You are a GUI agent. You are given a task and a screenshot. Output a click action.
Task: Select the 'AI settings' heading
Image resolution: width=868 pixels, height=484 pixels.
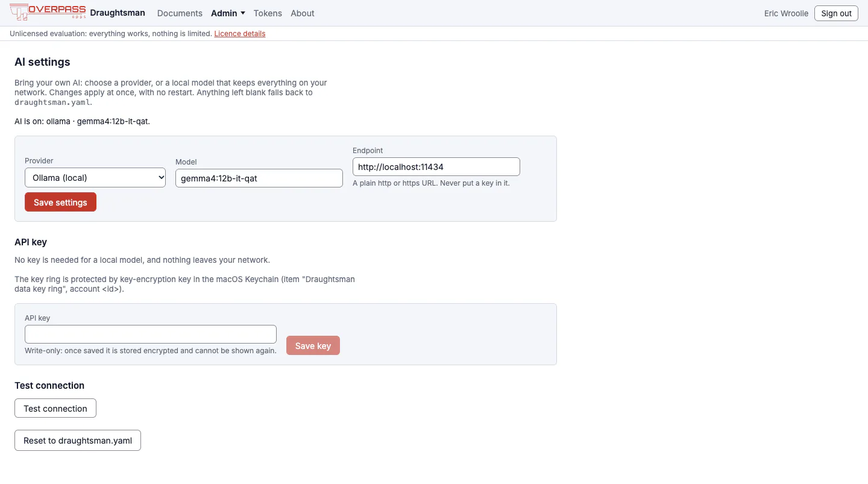(x=42, y=62)
